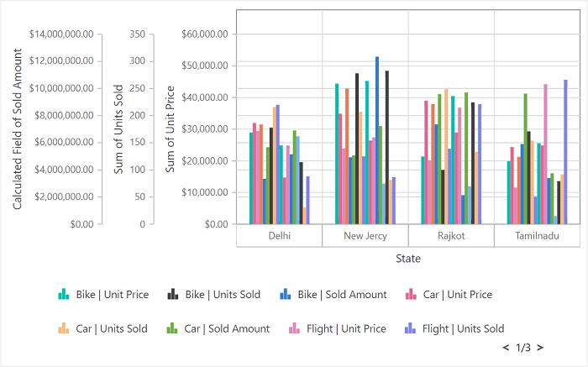Screen dimensions: 588x367
Task: Toggle the 'Bike | Unit Price' series label
Action: coord(112,295)
